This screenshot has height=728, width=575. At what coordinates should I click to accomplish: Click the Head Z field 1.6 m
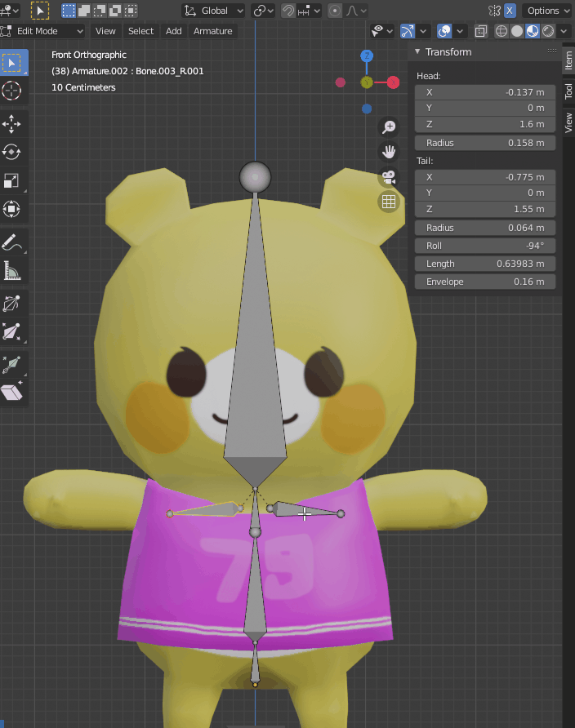click(x=485, y=124)
